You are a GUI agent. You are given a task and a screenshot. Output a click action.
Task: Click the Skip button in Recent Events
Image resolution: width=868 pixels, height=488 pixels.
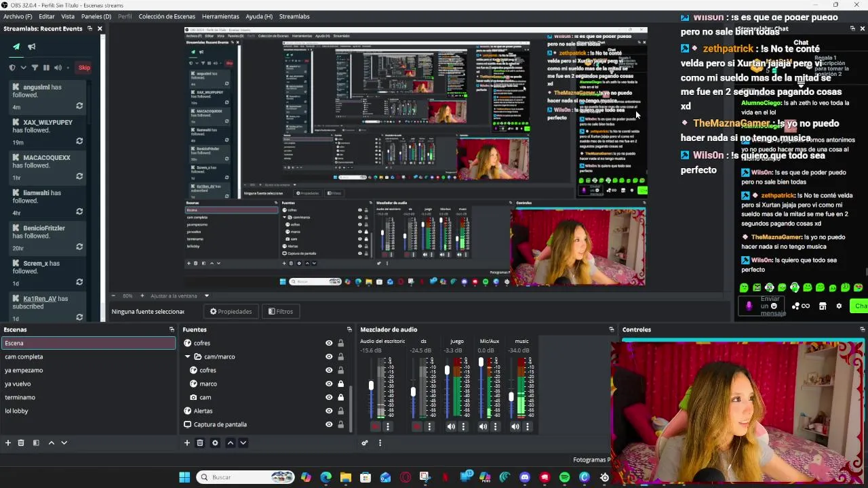(x=84, y=68)
